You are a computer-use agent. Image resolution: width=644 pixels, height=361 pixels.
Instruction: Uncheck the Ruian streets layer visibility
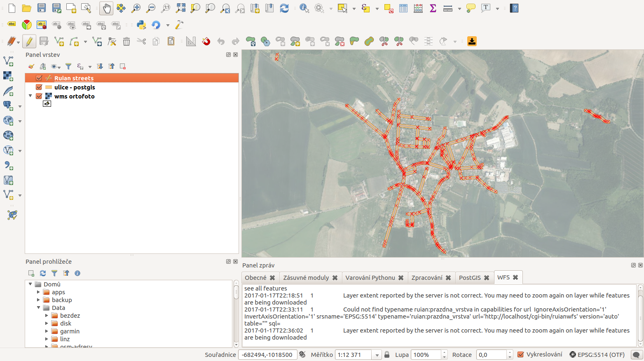[39, 78]
